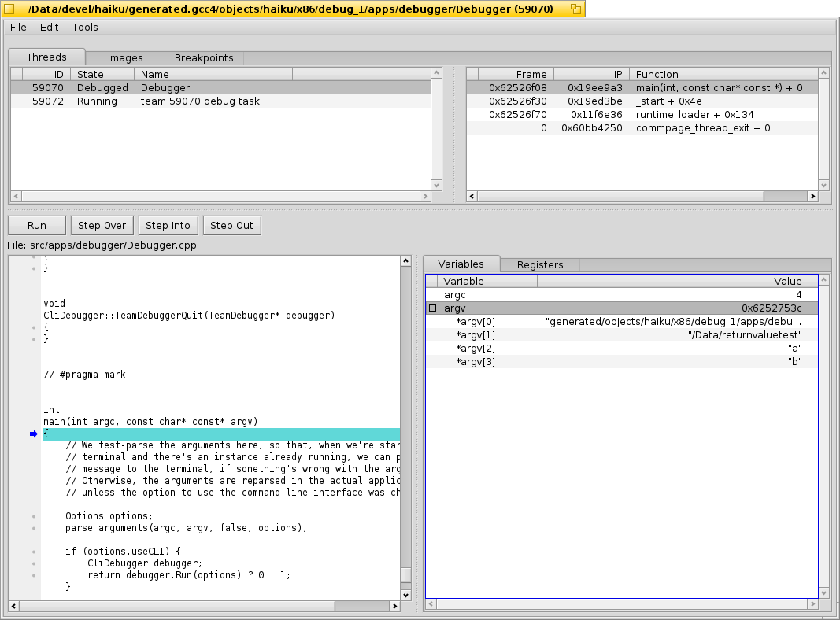Select the *argv[0] variable row
The width and height of the screenshot is (840, 620).
pyautogui.click(x=622, y=322)
